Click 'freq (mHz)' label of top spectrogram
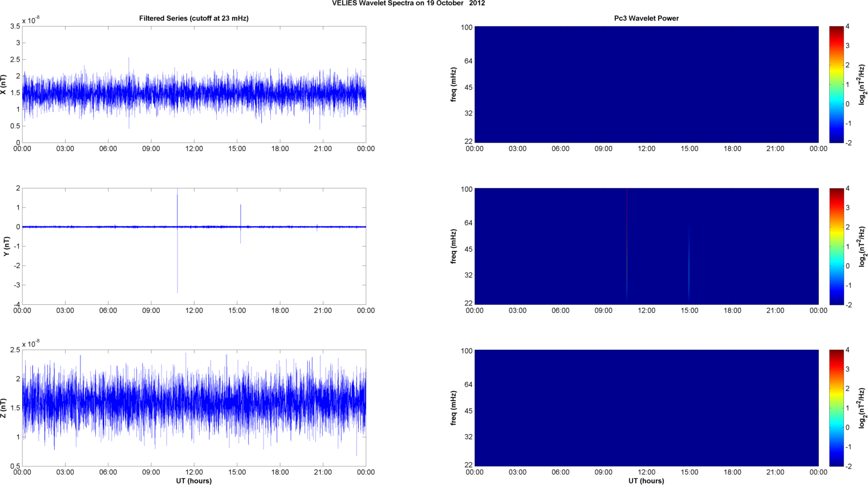868x485 pixels. click(x=454, y=84)
